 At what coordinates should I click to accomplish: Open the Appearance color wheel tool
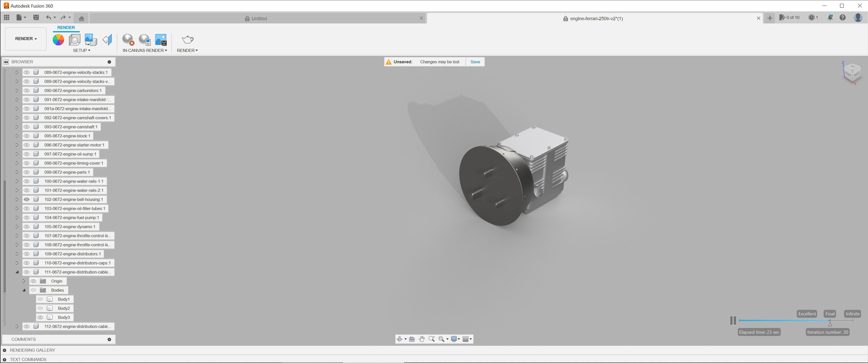click(58, 40)
